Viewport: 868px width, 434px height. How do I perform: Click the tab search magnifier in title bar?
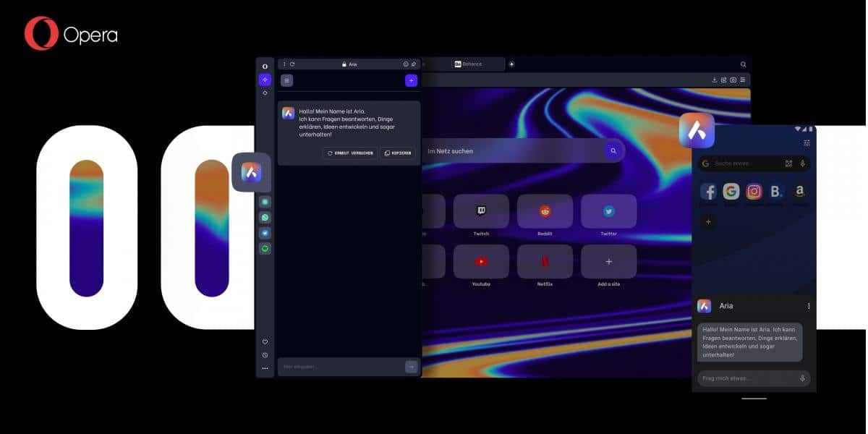click(x=743, y=64)
